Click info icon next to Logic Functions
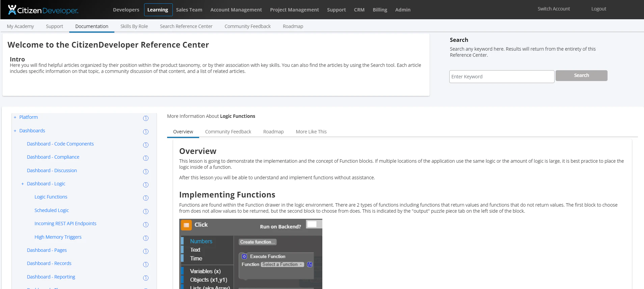 coord(146,198)
